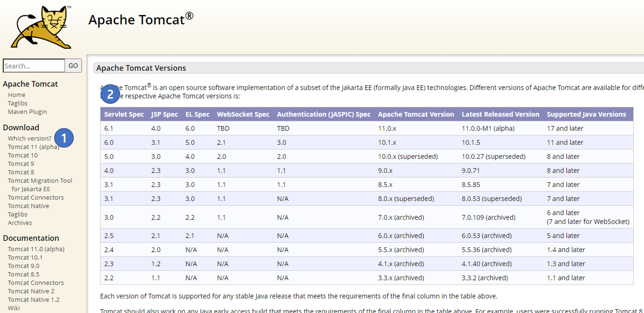Click the 'Servlet Spec' column header
644x313 pixels.
[x=124, y=114]
